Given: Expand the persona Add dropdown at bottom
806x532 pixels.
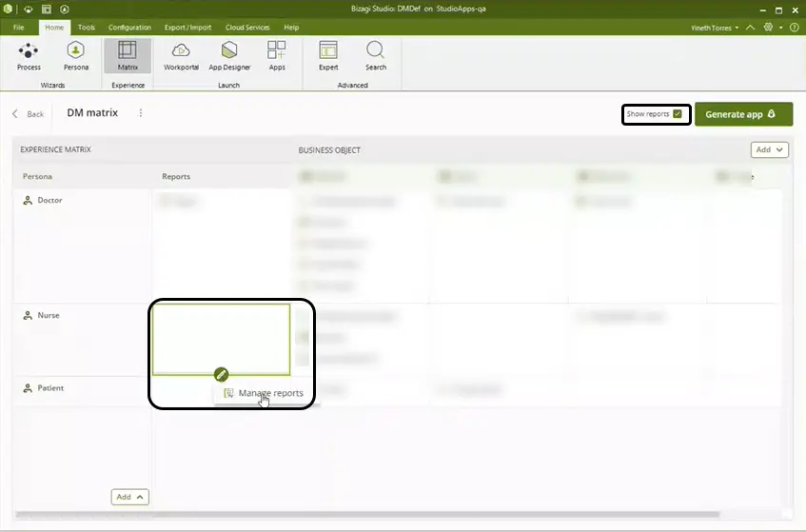Looking at the screenshot, I should point(129,497).
